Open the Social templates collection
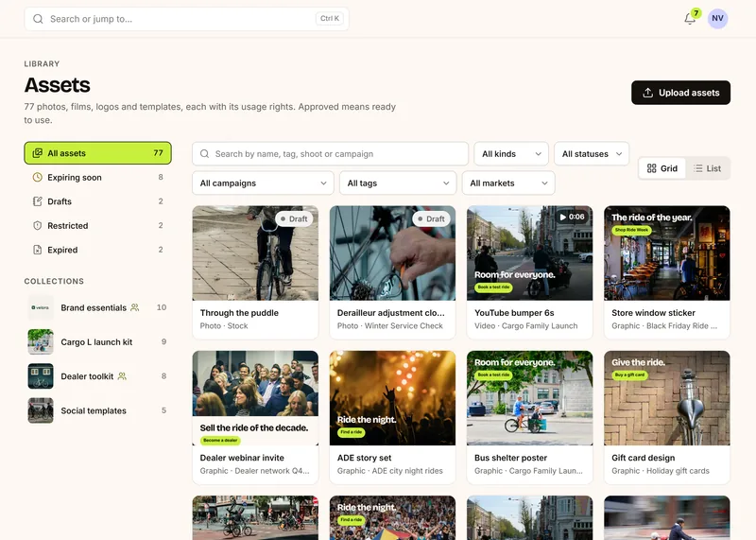 pyautogui.click(x=98, y=410)
